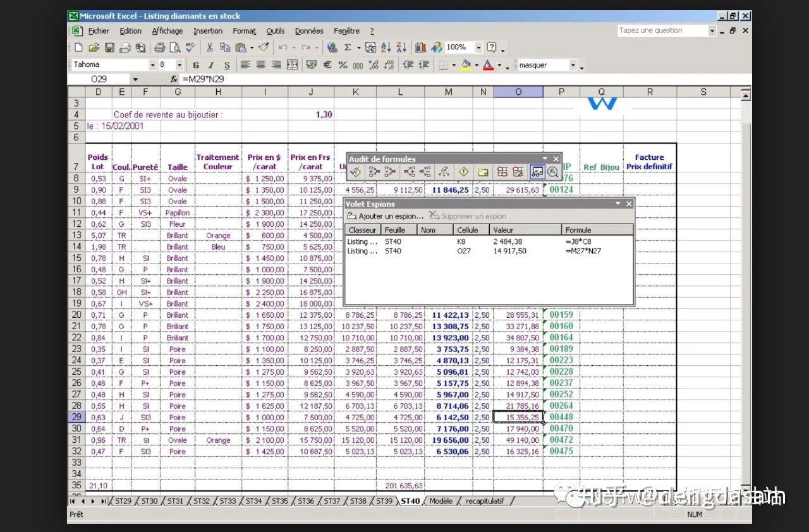Launch the Chart Wizard icon
The image size is (809, 532).
pos(421,48)
